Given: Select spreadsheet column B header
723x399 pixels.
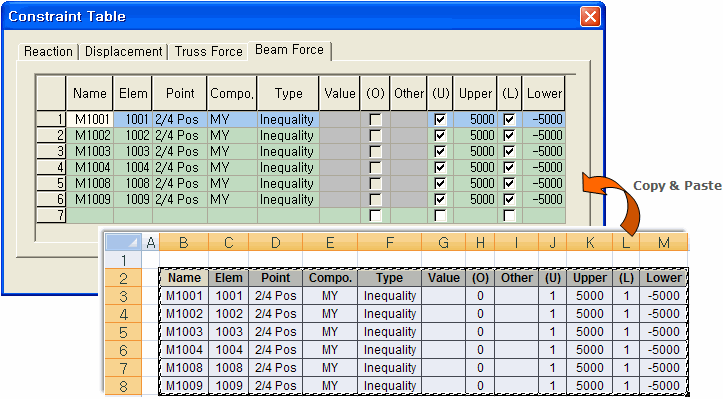Looking at the screenshot, I should [184, 242].
